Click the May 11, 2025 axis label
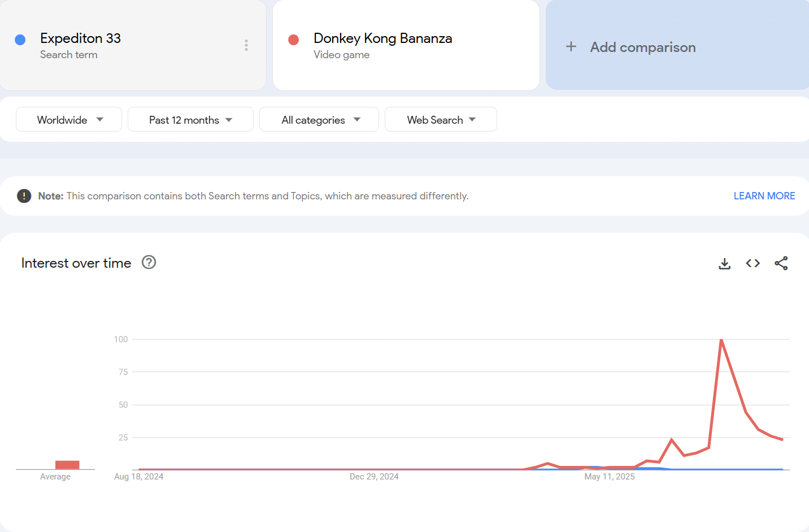 (610, 477)
